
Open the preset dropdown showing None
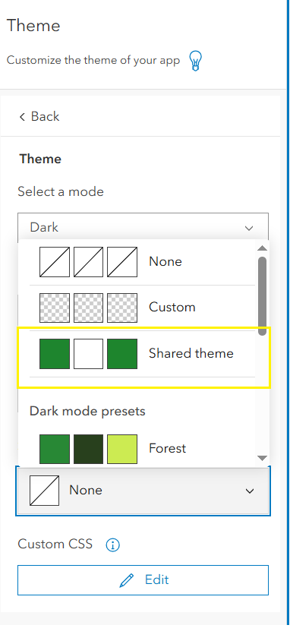coord(143,491)
